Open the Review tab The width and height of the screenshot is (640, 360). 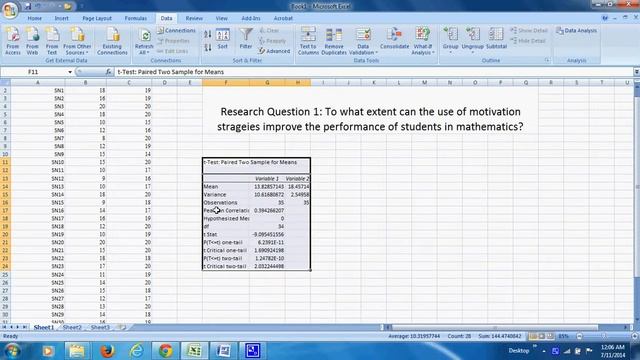point(194,18)
